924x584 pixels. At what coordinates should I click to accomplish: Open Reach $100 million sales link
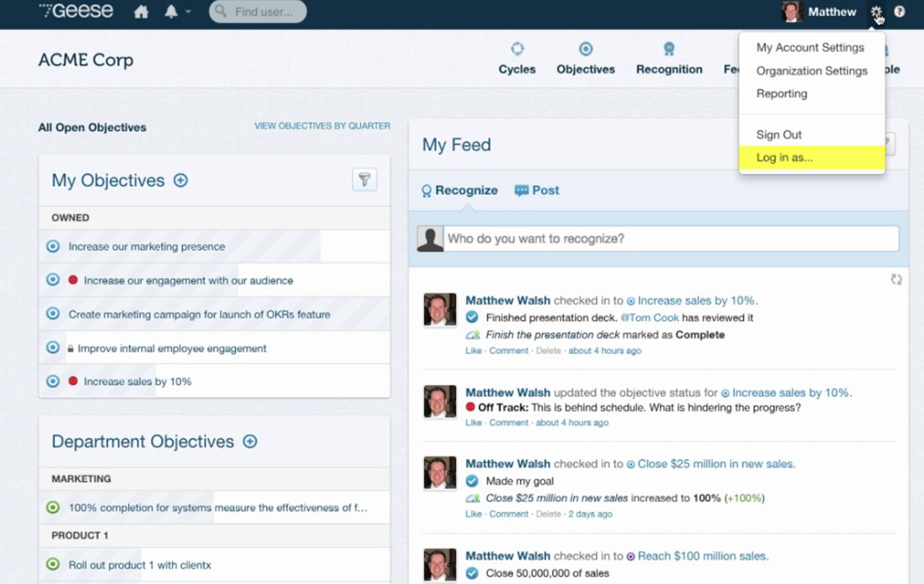[703, 556]
